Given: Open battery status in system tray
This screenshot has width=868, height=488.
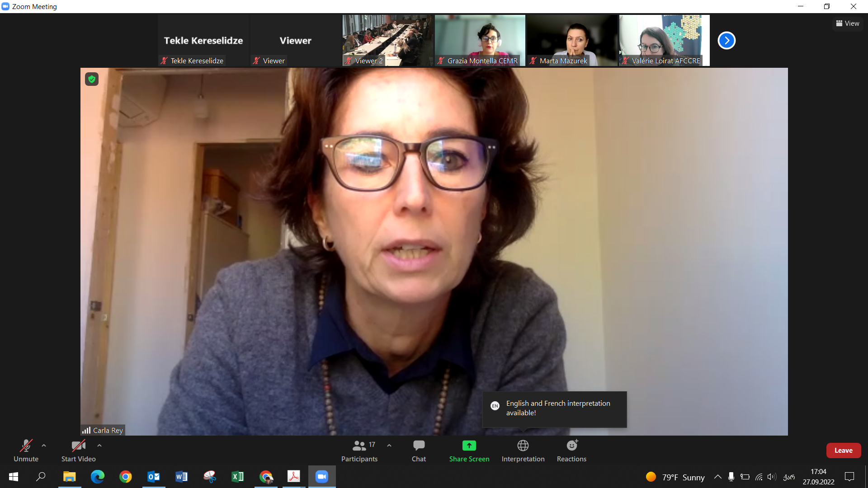Looking at the screenshot, I should 745,477.
